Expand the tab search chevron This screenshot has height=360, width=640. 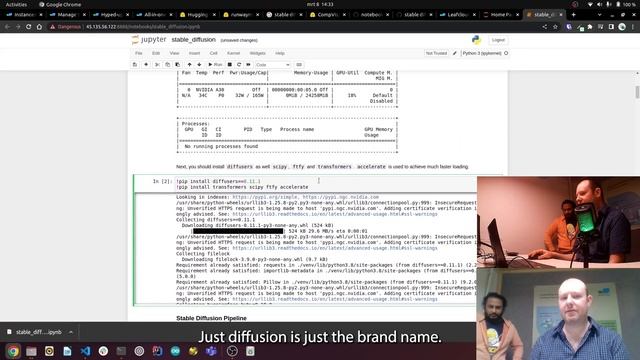point(599,15)
